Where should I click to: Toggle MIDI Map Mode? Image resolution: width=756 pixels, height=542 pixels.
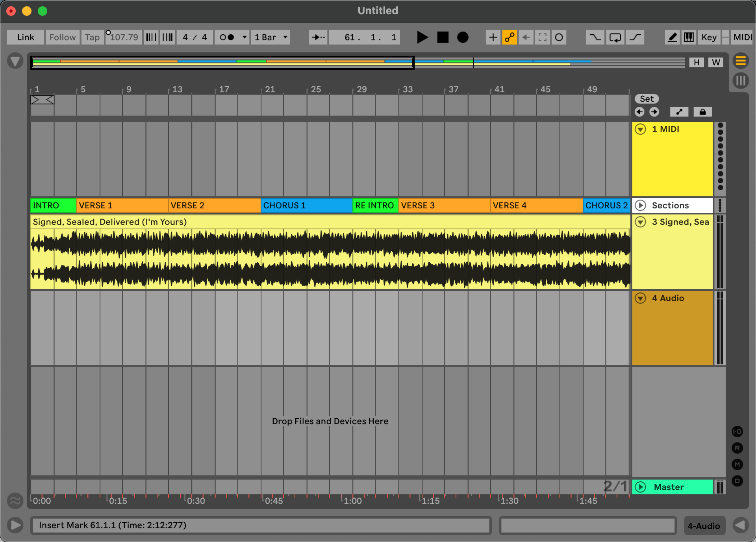742,37
